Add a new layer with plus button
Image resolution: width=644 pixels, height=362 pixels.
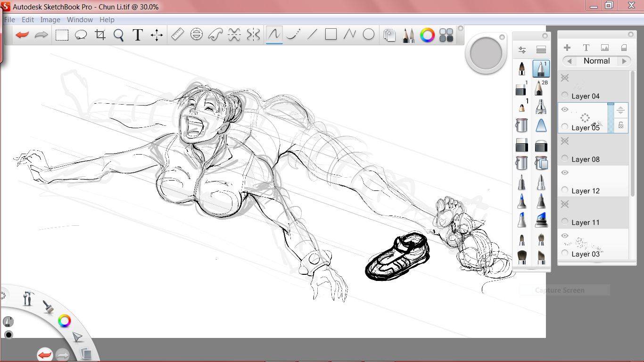click(x=567, y=48)
